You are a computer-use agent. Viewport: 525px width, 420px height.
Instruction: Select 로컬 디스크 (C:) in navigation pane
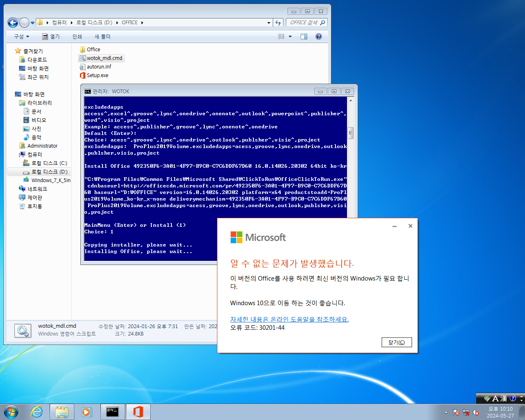[45, 163]
